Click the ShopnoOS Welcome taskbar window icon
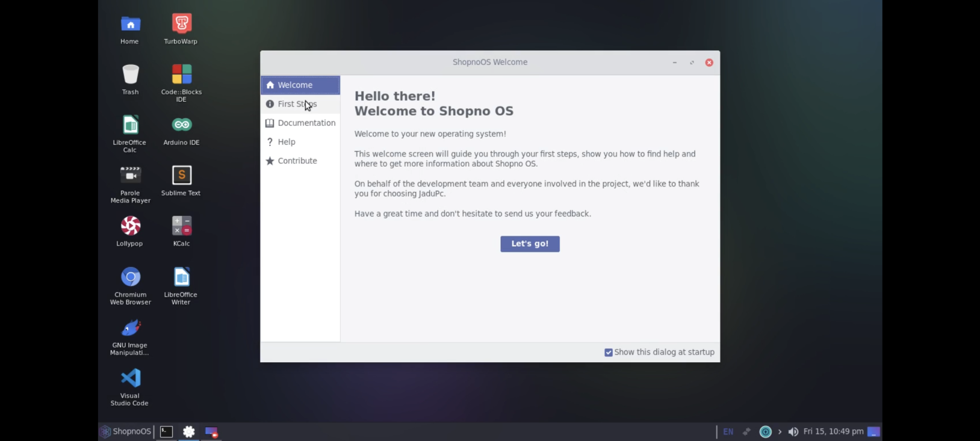This screenshot has width=980, height=441. (x=211, y=432)
